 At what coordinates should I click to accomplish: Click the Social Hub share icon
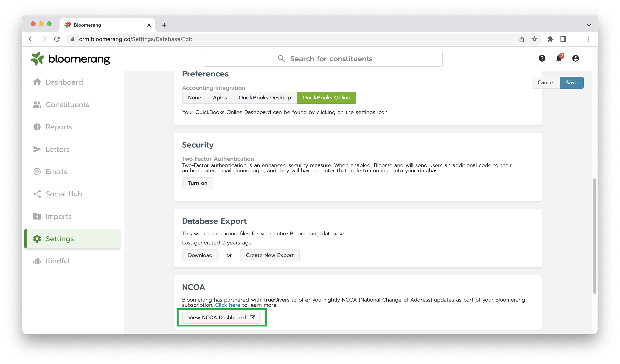(x=37, y=194)
